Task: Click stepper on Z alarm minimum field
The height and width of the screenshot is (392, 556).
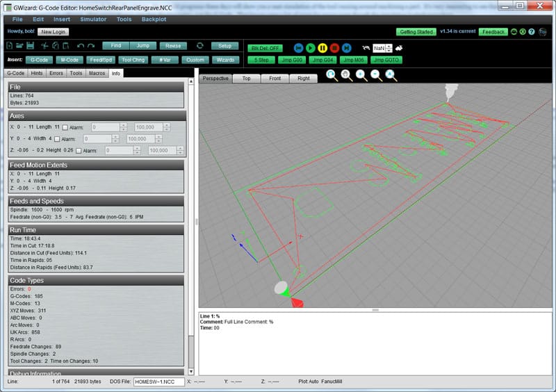Action: [x=137, y=150]
